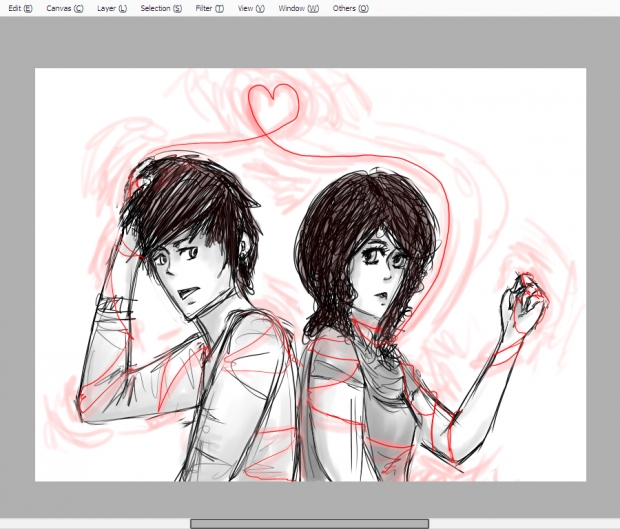
Task: Open the Filter menu
Action: 209,8
